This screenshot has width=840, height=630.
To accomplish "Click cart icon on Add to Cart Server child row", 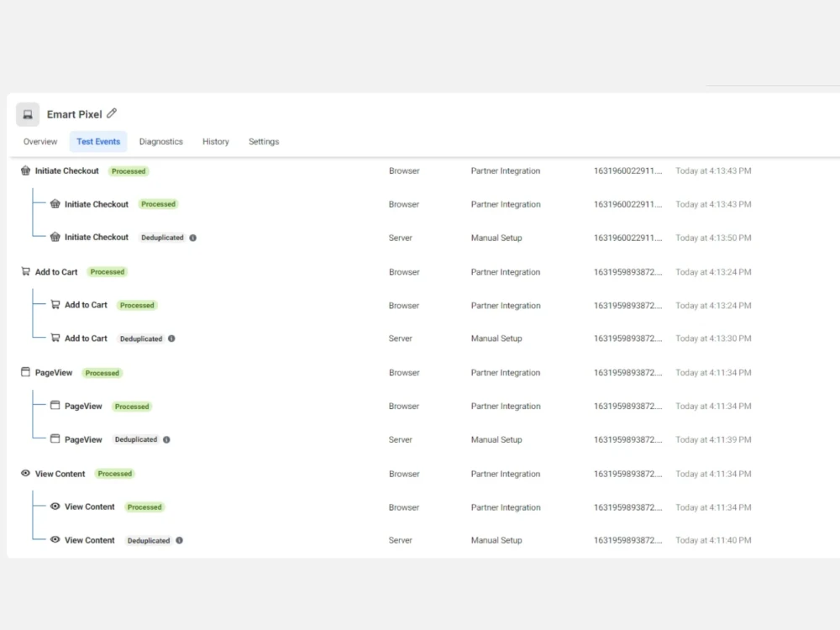I will tap(55, 338).
